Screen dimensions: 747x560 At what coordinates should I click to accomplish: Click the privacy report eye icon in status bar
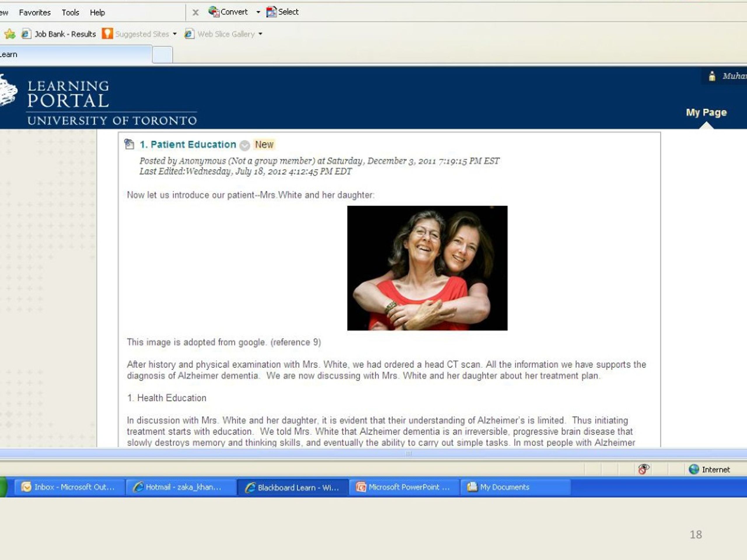click(643, 469)
